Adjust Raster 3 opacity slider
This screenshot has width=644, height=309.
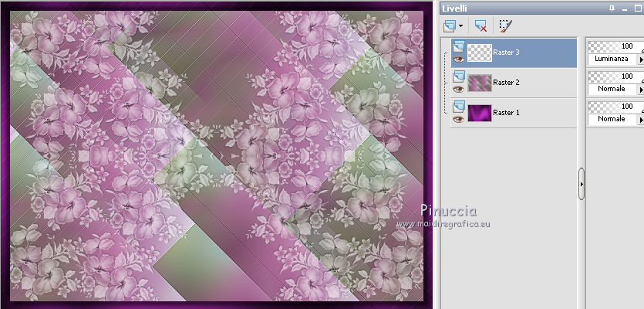(615, 46)
